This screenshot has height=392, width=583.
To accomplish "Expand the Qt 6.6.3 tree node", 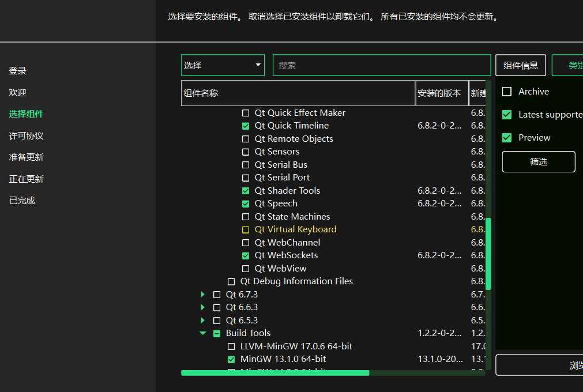I will coord(202,307).
